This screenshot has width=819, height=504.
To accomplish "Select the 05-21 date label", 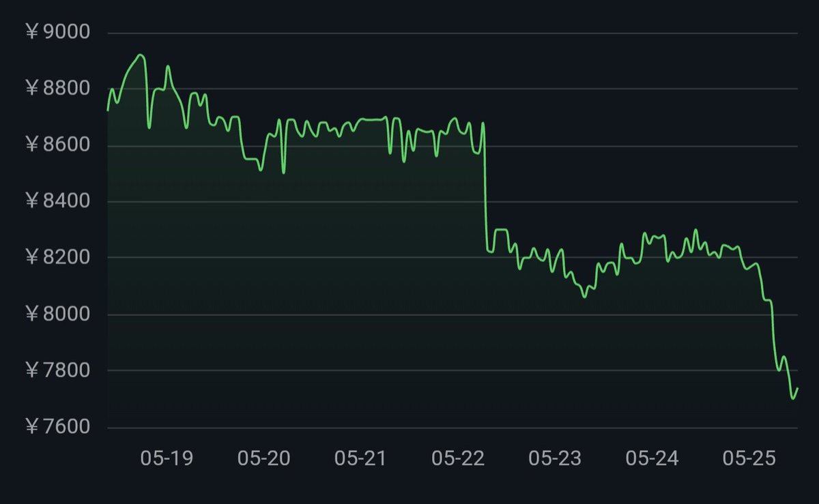I will [361, 459].
